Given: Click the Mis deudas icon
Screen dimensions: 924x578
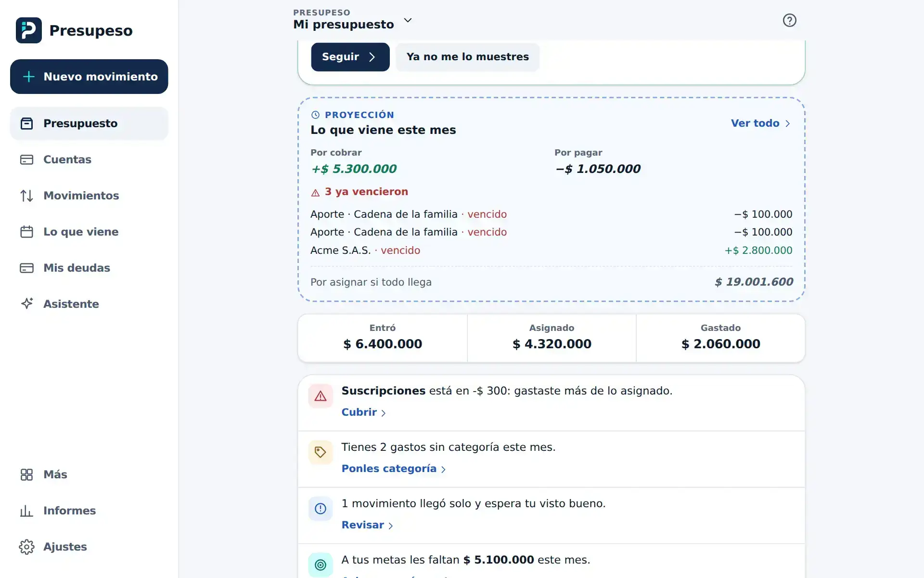Looking at the screenshot, I should pyautogui.click(x=26, y=268).
